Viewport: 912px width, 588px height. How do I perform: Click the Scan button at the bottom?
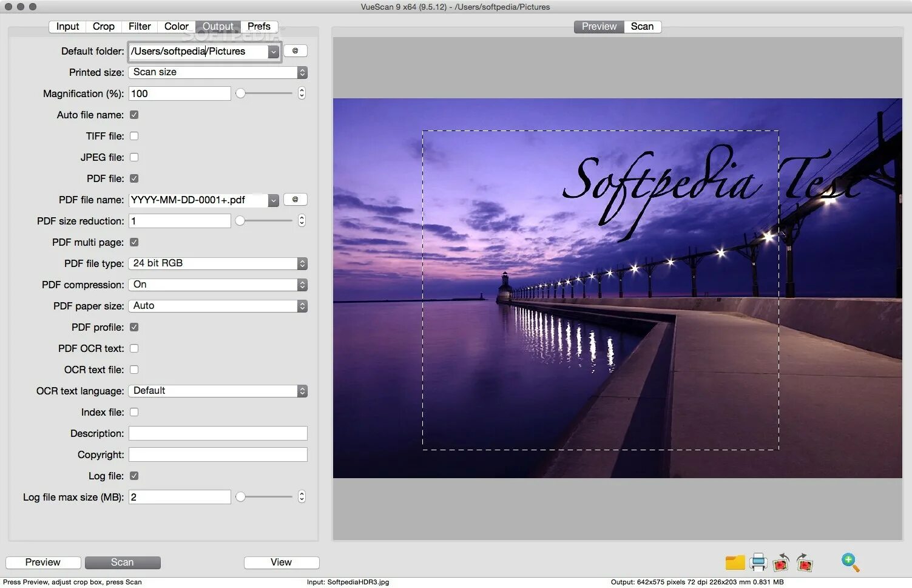coord(123,563)
